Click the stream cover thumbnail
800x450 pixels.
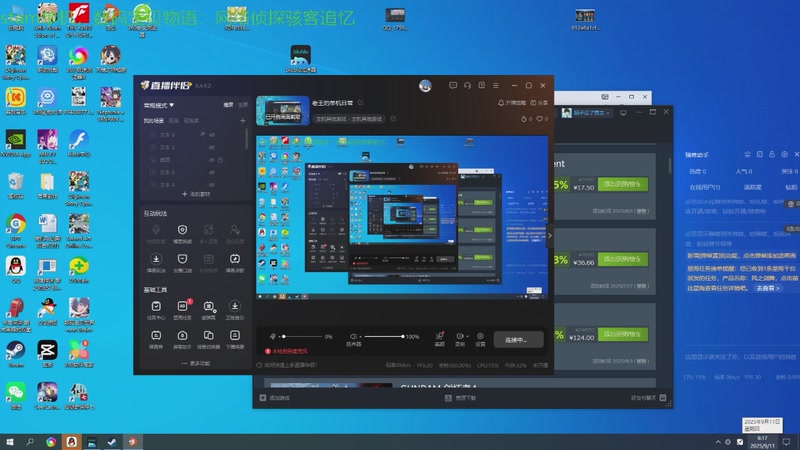[283, 111]
